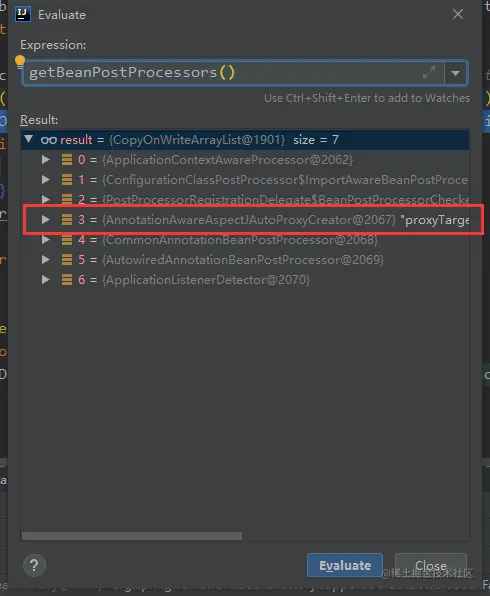
Task: Click the Expression: label
Action: (53, 45)
